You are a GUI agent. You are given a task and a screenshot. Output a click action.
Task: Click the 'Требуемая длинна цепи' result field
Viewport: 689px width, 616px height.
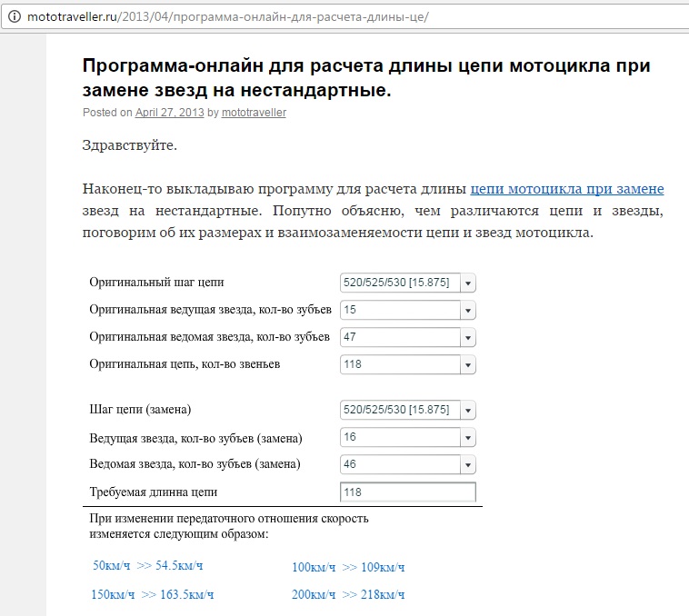click(x=407, y=492)
